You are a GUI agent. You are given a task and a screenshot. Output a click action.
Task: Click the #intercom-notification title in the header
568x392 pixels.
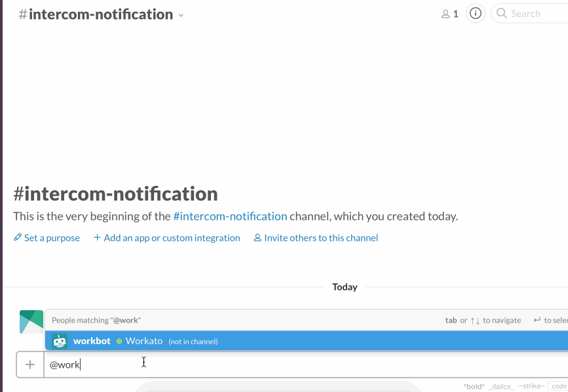click(96, 14)
